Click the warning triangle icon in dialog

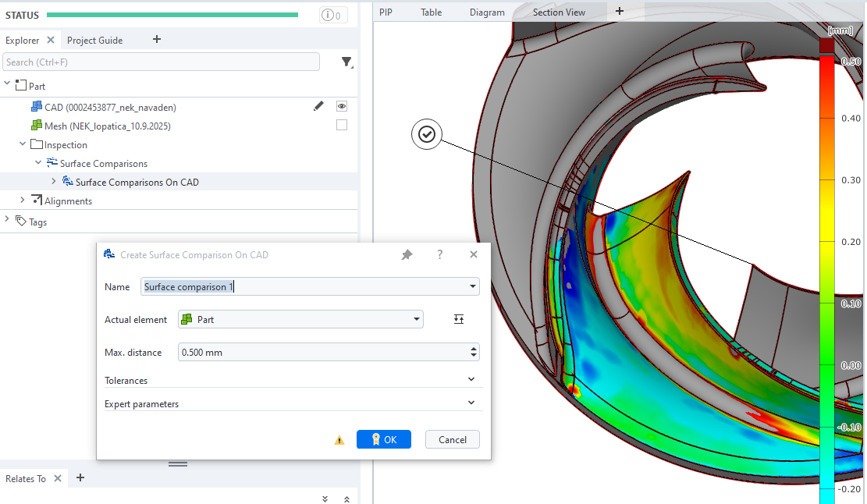point(339,440)
